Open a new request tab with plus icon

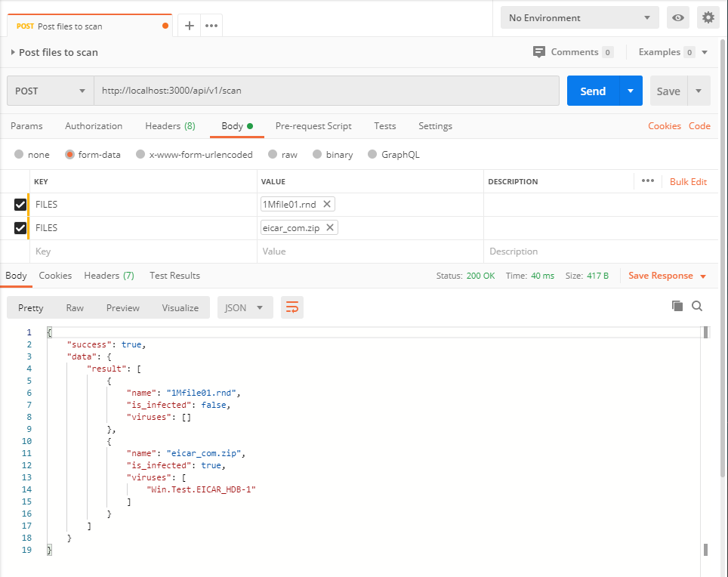(189, 26)
